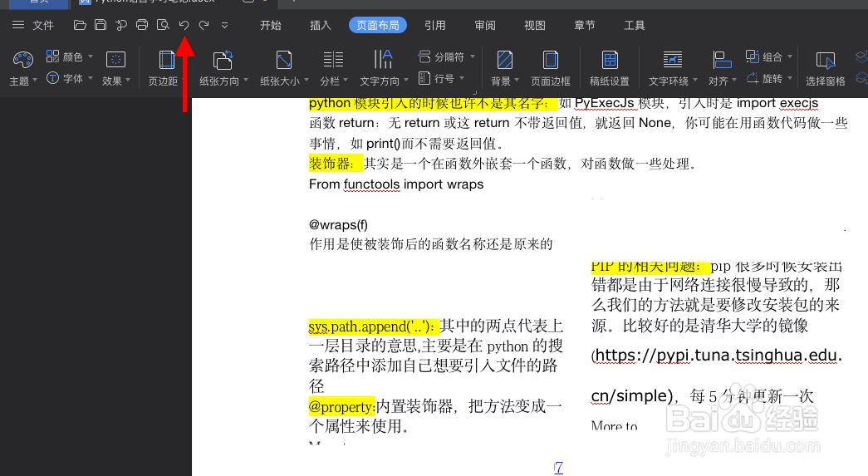Click the 分栏 columns icon
The image size is (868, 476).
coord(333,60)
